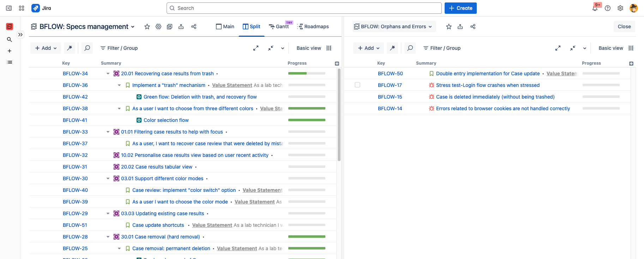
Task: Add column with plus icon in left panel header
Action: point(337,64)
